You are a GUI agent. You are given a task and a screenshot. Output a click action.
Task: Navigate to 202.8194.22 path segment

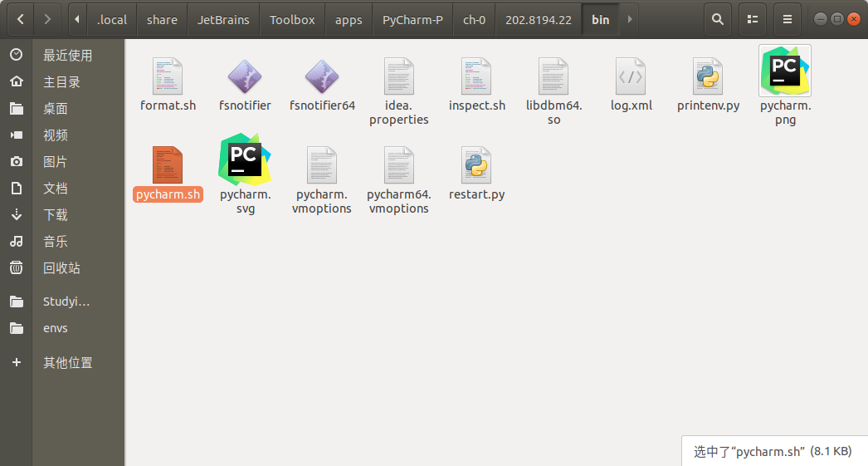coord(539,19)
